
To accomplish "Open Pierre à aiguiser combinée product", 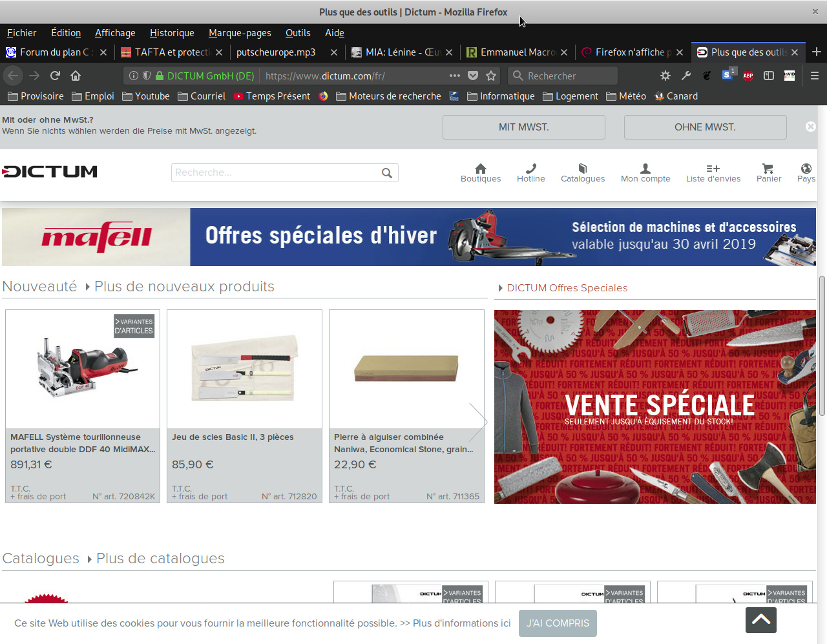I will click(x=406, y=406).
